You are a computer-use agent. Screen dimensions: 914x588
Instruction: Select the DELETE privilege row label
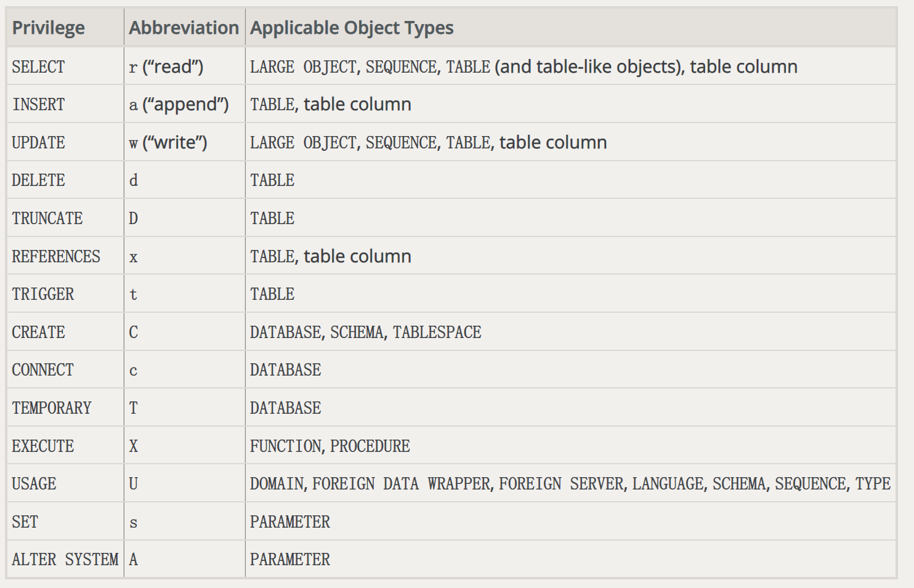(38, 180)
